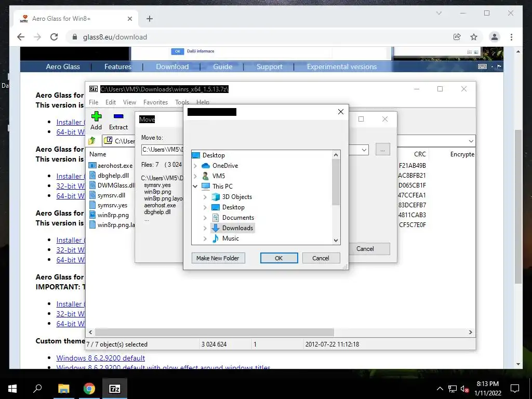
Task: Click Chrome address bar URL
Action: click(115, 37)
